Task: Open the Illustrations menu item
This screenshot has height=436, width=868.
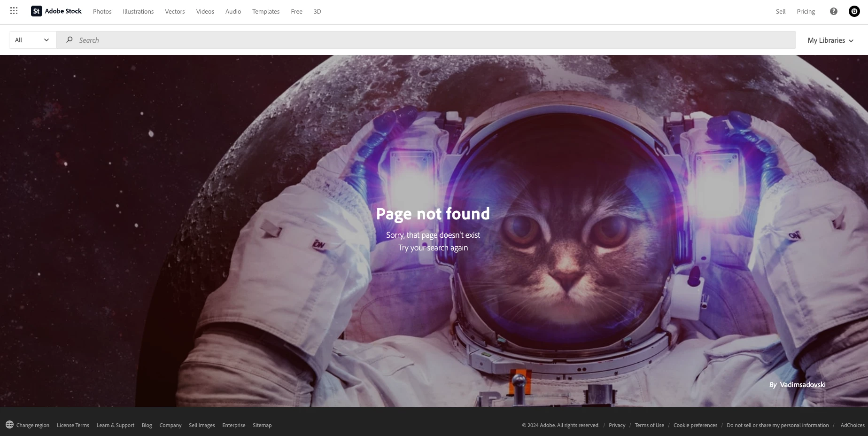Action: pos(138,11)
